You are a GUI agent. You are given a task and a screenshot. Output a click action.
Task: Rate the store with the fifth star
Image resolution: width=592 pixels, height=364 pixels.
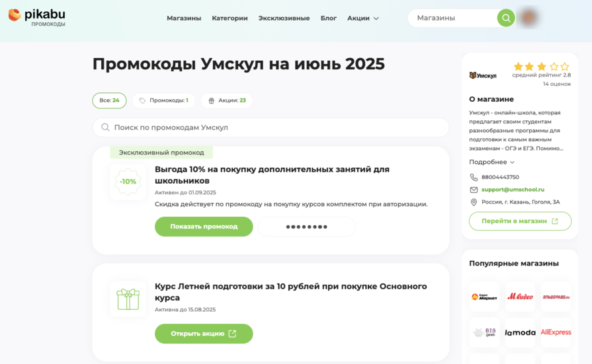click(x=565, y=67)
